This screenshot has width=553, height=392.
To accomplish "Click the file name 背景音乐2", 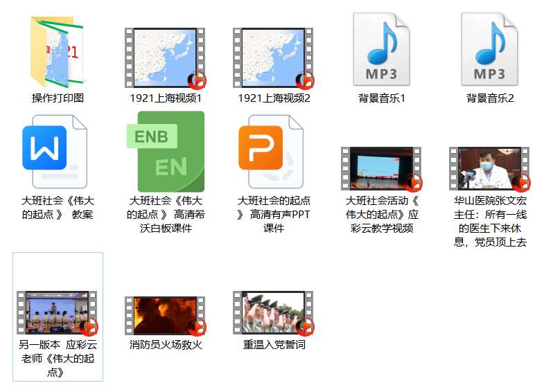I will (x=490, y=98).
